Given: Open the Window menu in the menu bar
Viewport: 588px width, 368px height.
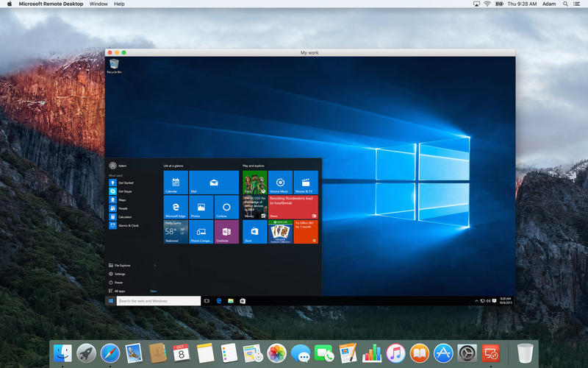Looking at the screenshot, I should pos(98,4).
